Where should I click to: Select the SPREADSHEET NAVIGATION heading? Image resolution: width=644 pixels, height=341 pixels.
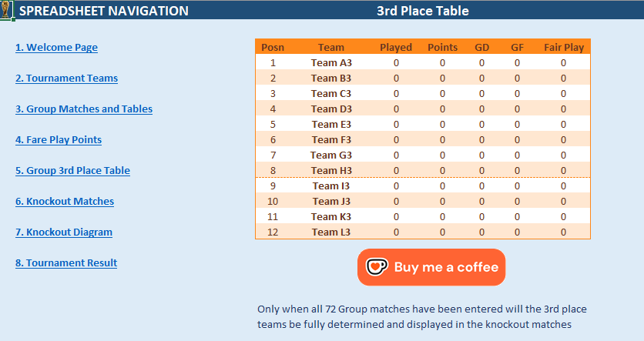click(103, 11)
